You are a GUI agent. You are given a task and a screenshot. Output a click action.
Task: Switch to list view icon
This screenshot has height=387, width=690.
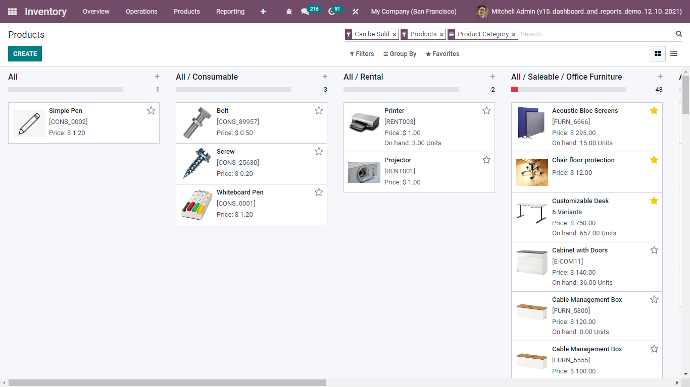673,54
